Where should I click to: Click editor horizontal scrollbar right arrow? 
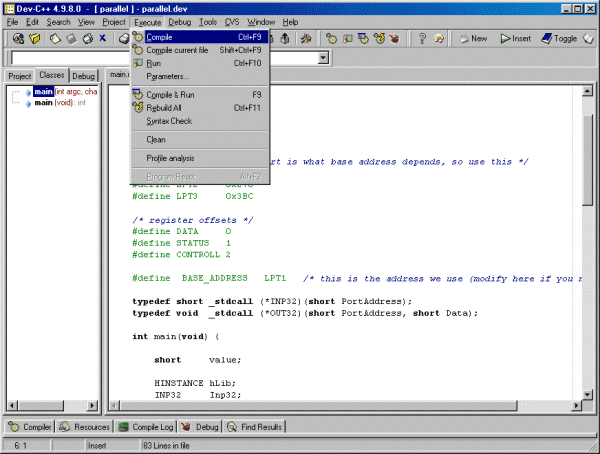coord(577,405)
